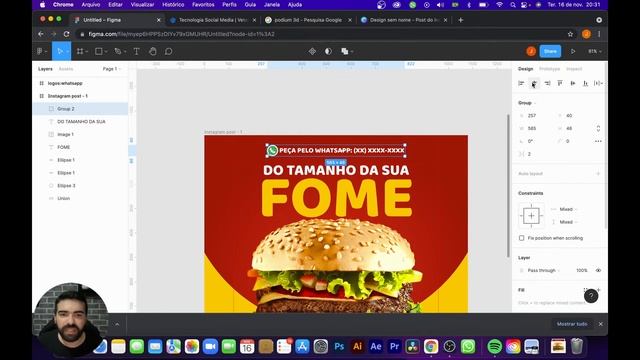Screen dimensions: 640x360
Task: Switch to the Assets tab
Action: [x=66, y=69]
